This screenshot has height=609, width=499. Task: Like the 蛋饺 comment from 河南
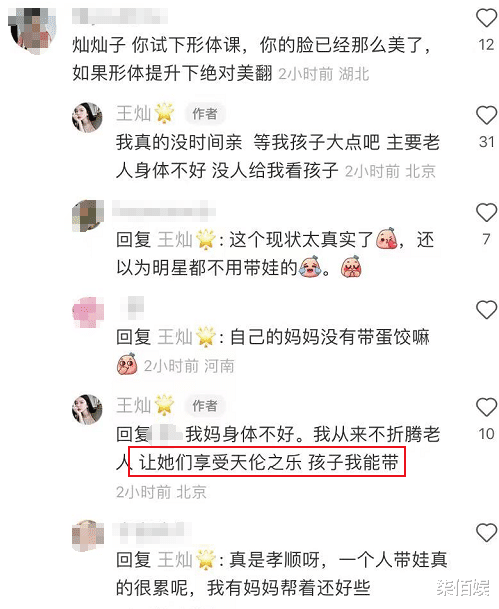(x=486, y=310)
